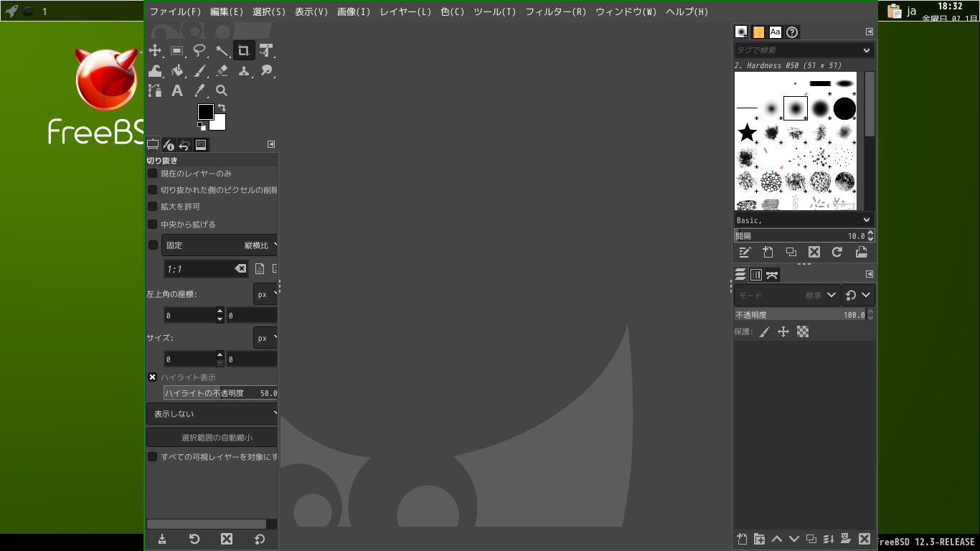Open the layer モード 標準 dropdown

(786, 295)
